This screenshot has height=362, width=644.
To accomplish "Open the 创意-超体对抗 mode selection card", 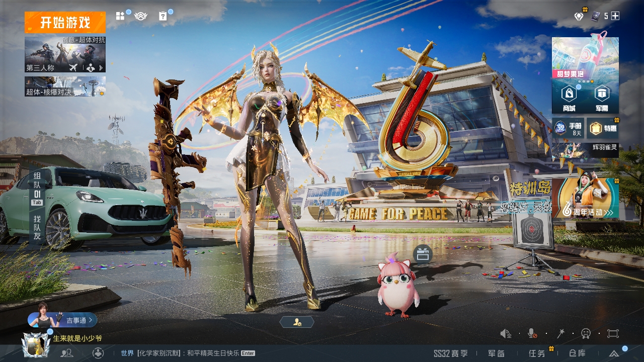I will click(x=65, y=54).
